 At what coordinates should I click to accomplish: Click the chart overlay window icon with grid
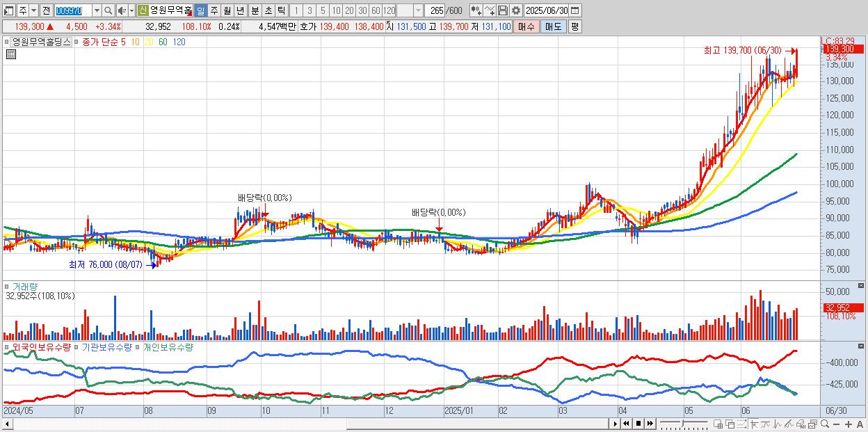[718, 424]
